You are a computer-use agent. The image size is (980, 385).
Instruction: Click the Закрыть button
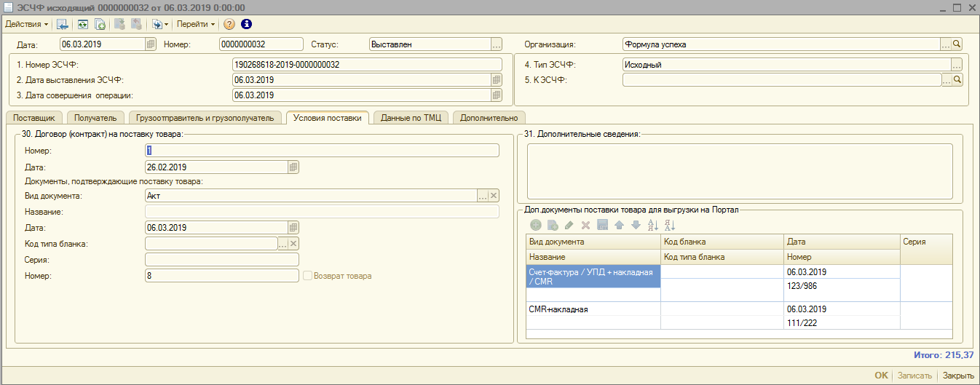(x=958, y=376)
